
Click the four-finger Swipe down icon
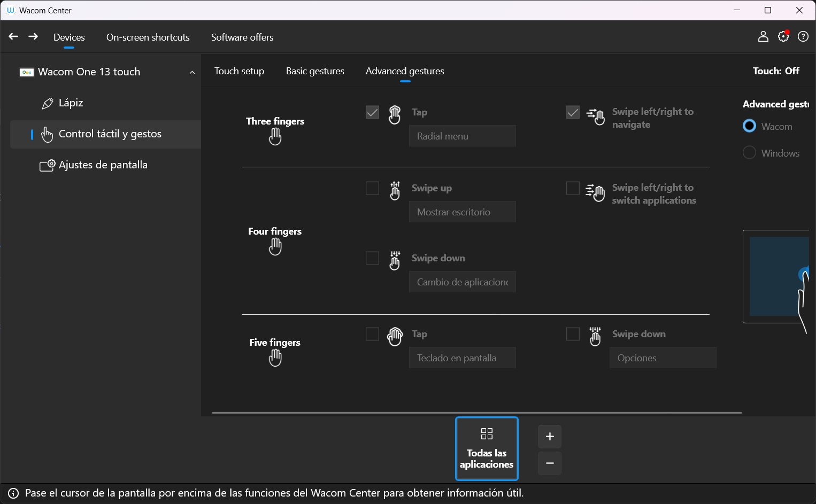[x=395, y=261]
